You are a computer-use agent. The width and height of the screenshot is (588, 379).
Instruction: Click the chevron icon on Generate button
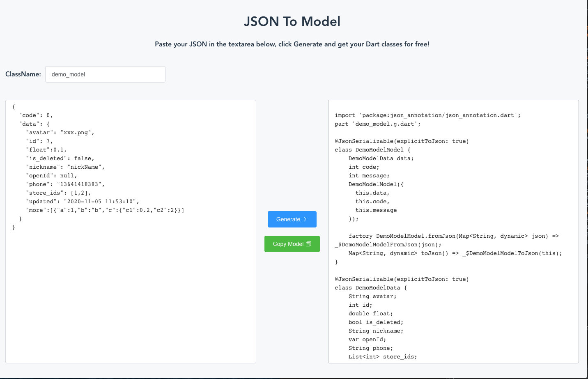pyautogui.click(x=305, y=219)
